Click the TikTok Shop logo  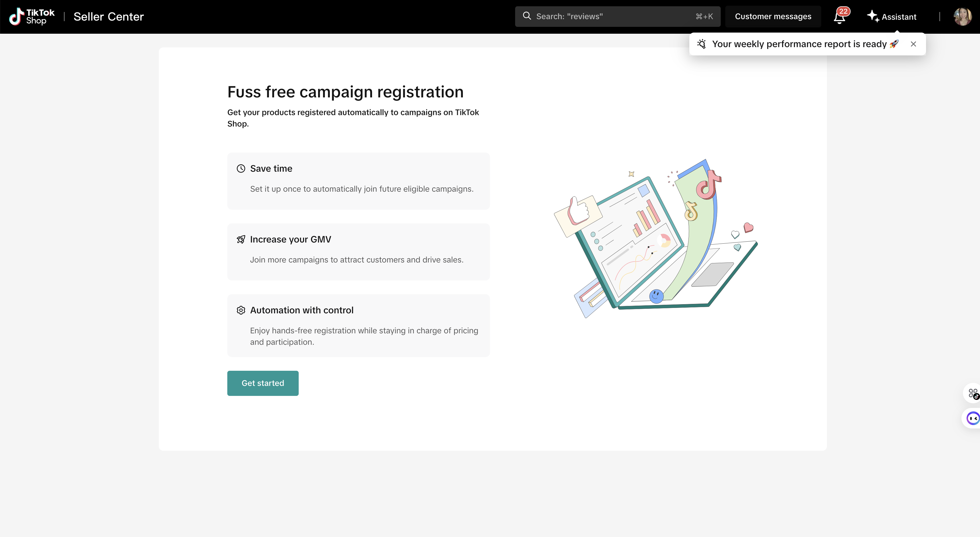pos(32,17)
